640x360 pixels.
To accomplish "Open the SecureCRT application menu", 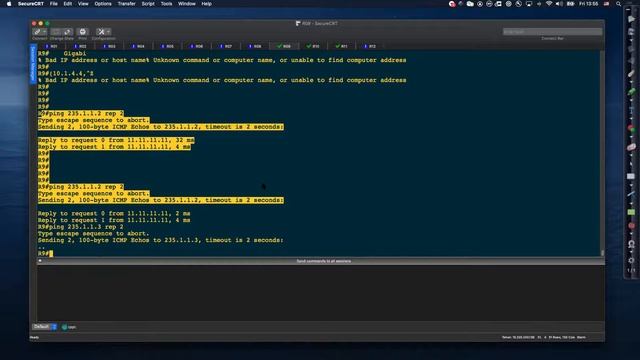I will (31, 4).
